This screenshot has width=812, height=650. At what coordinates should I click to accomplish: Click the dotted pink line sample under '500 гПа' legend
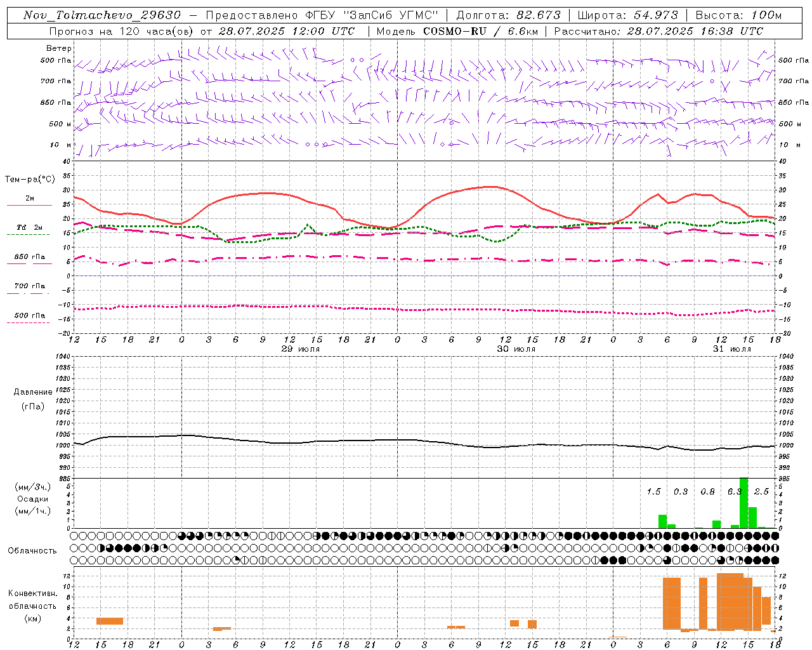28,323
